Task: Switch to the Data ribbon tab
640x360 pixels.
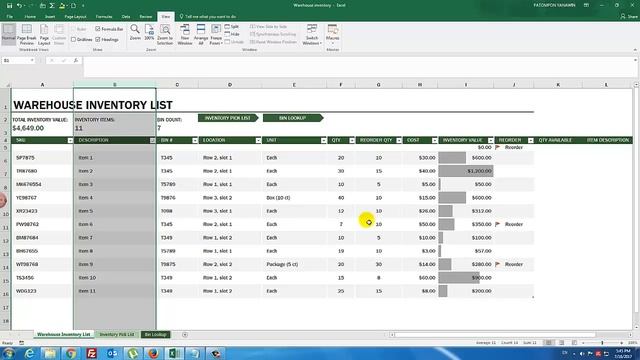Action: click(126, 17)
